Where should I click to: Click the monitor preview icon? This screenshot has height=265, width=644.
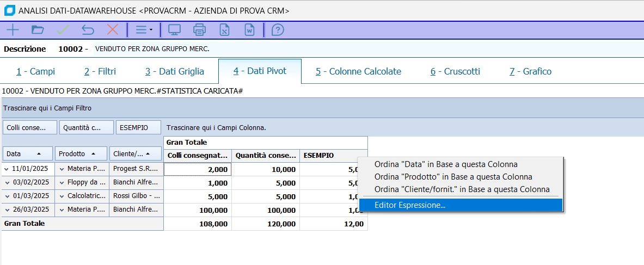(x=174, y=29)
